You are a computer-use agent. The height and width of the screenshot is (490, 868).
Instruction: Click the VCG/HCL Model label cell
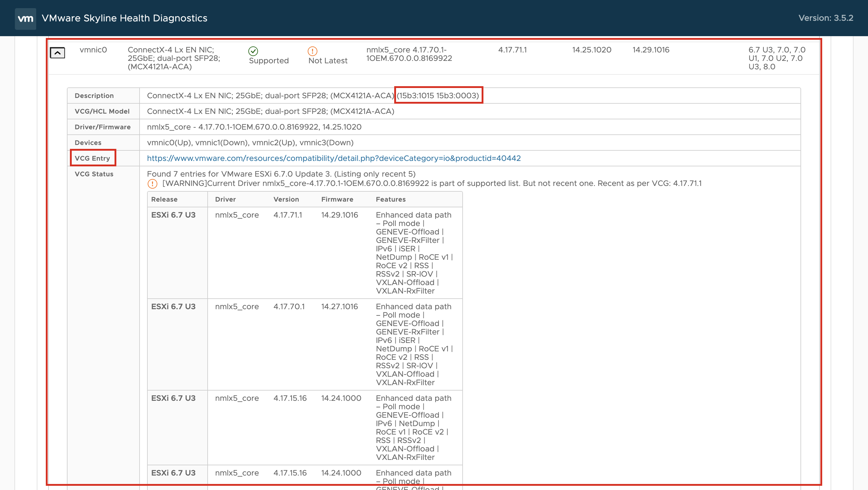coord(103,111)
